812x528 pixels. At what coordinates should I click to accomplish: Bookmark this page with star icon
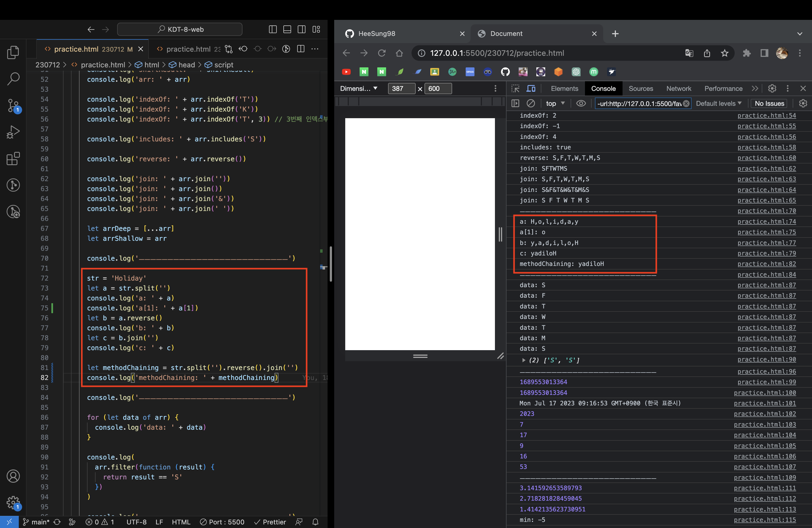(x=724, y=53)
